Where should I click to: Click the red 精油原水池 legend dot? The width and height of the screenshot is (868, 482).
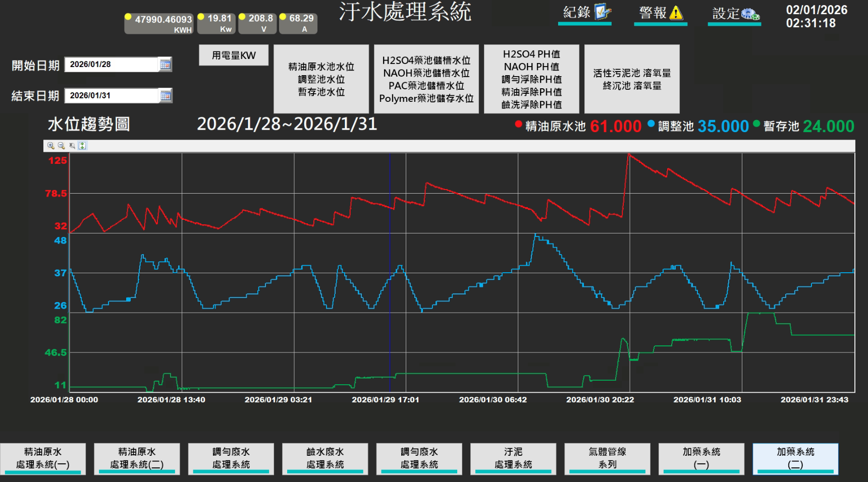pyautogui.click(x=518, y=125)
